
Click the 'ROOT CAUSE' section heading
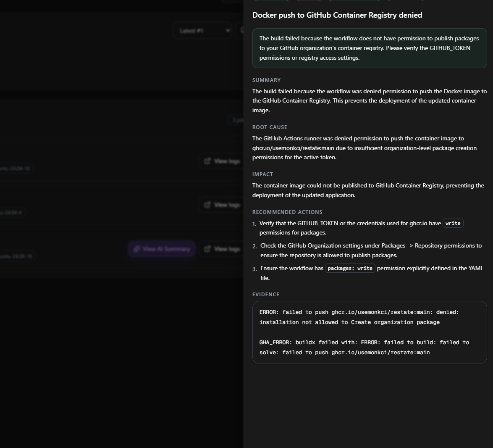(270, 127)
